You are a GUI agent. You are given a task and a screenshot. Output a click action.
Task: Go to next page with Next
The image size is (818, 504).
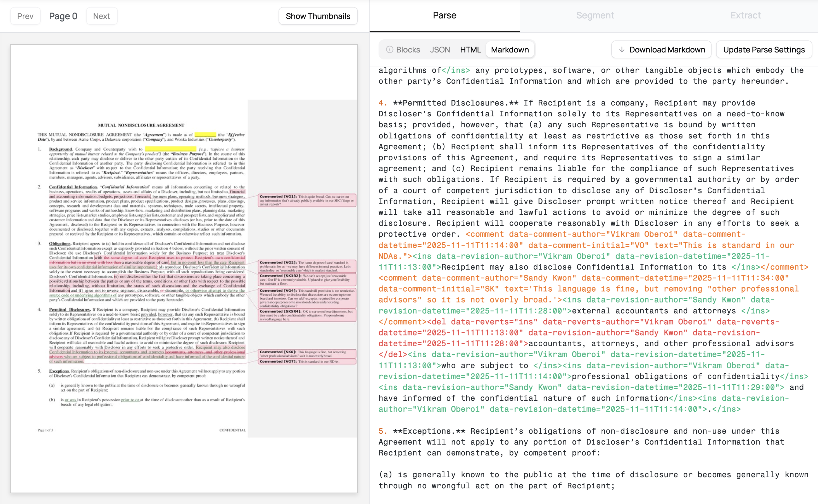[101, 16]
